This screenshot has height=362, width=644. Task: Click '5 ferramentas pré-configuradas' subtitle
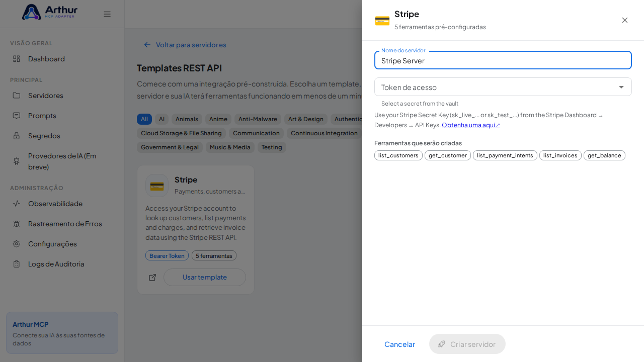coord(440,27)
